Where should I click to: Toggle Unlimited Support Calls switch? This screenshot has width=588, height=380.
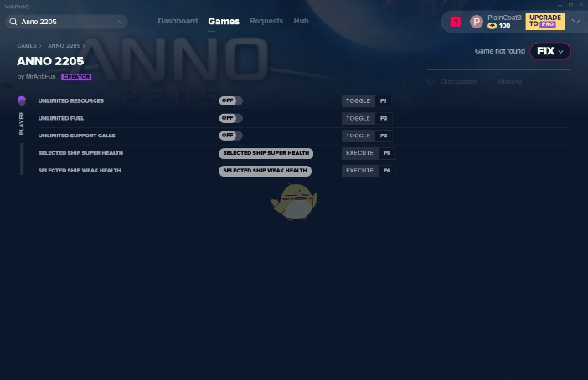(x=230, y=136)
